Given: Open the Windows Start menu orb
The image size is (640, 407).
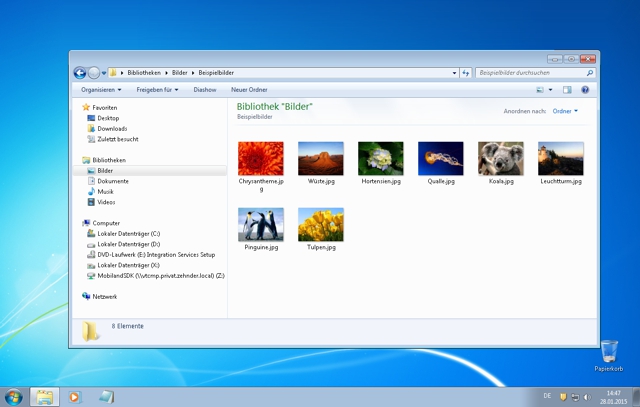Looking at the screenshot, I should (x=14, y=396).
